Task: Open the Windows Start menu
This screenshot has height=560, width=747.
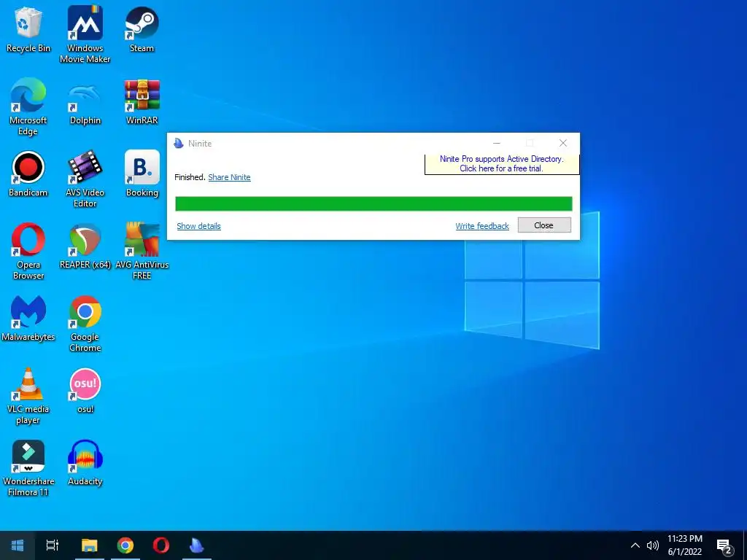Action: click(x=18, y=545)
